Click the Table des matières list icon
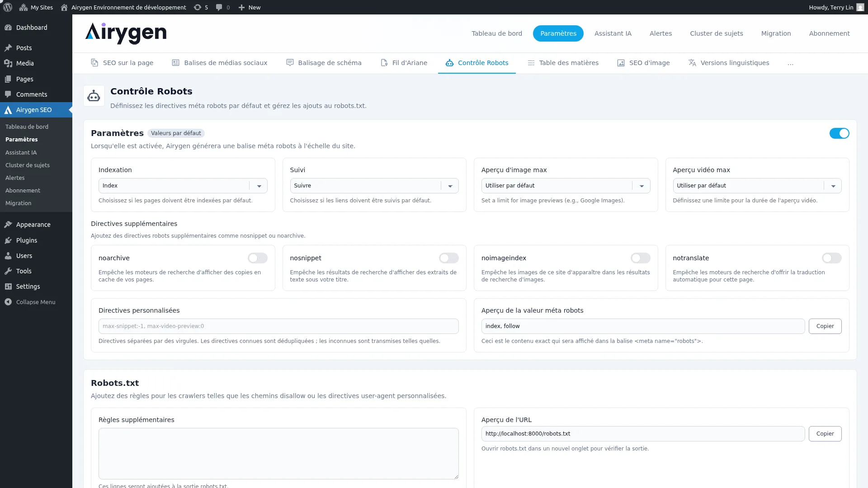The image size is (868, 488). click(531, 63)
